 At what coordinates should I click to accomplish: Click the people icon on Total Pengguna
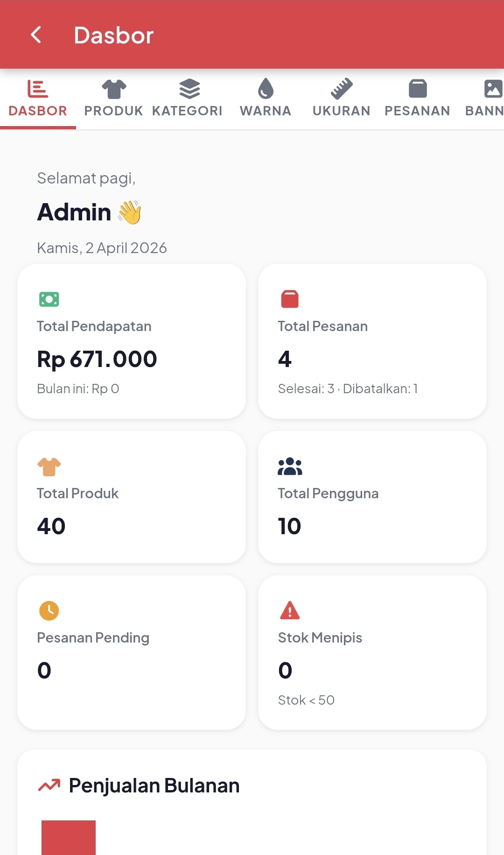(x=289, y=466)
